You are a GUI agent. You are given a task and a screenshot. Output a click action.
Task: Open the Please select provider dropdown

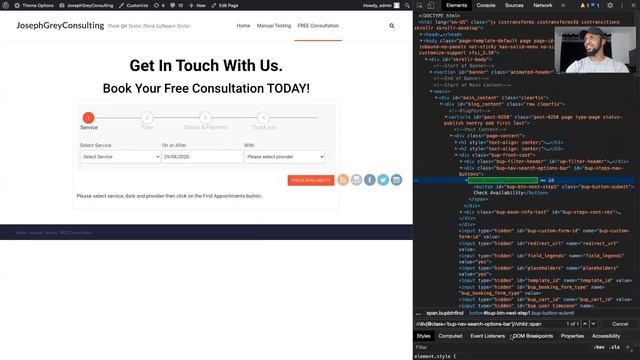(284, 157)
